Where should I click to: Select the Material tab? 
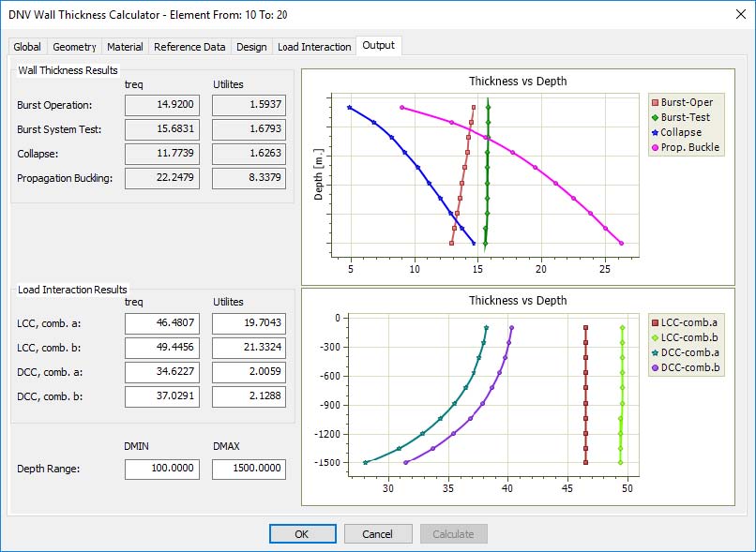(125, 47)
